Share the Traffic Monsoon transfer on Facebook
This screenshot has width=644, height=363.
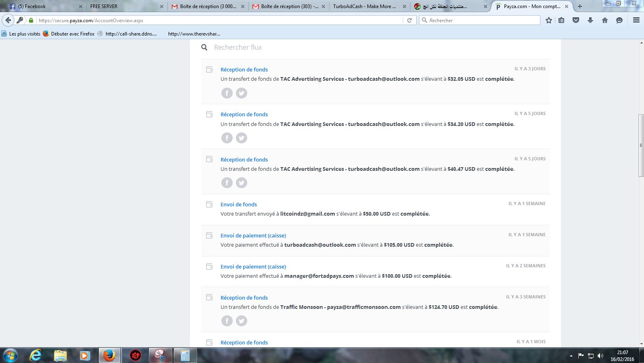tap(227, 321)
